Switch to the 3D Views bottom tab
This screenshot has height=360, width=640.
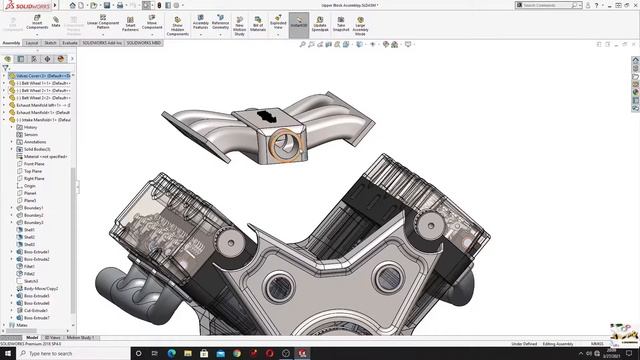pyautogui.click(x=52, y=338)
